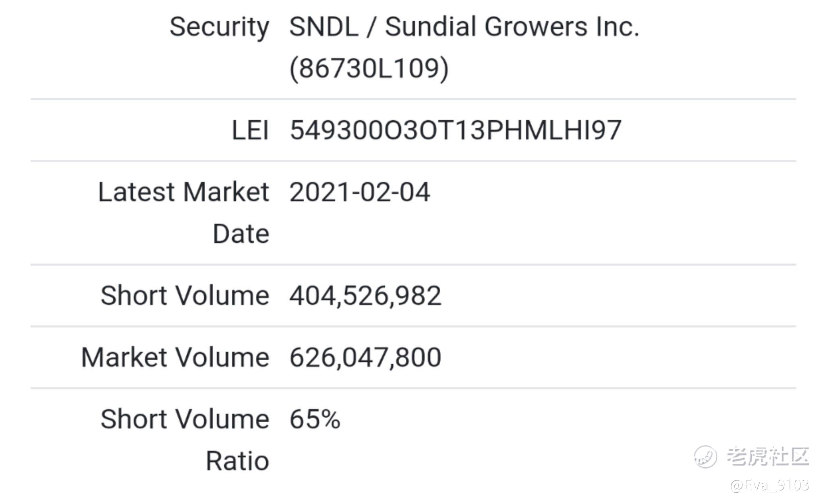The image size is (825, 504).
Task: Select the 65% short volume ratio value
Action: click(x=315, y=419)
